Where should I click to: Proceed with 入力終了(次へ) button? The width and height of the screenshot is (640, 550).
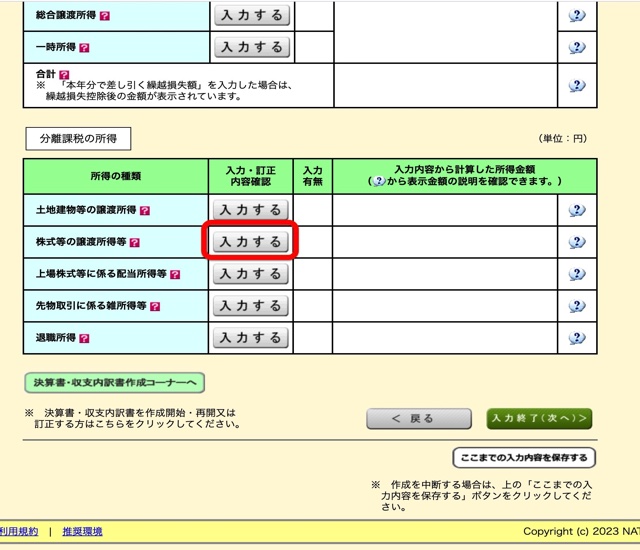(x=539, y=418)
